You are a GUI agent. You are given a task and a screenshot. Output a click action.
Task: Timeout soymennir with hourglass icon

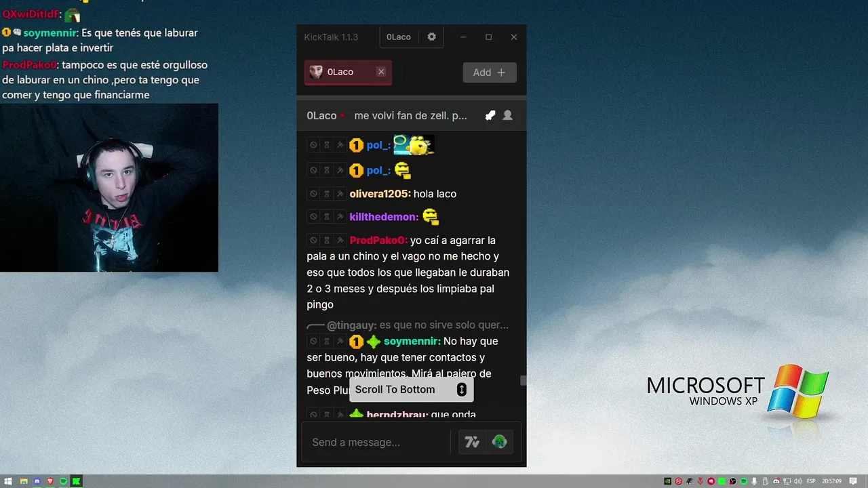[326, 342]
